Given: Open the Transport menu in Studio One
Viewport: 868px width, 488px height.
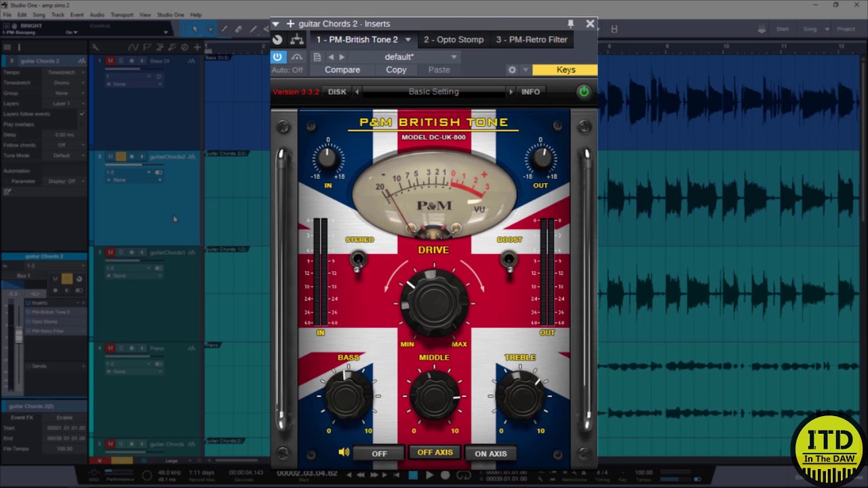Looking at the screenshot, I should click(x=122, y=15).
